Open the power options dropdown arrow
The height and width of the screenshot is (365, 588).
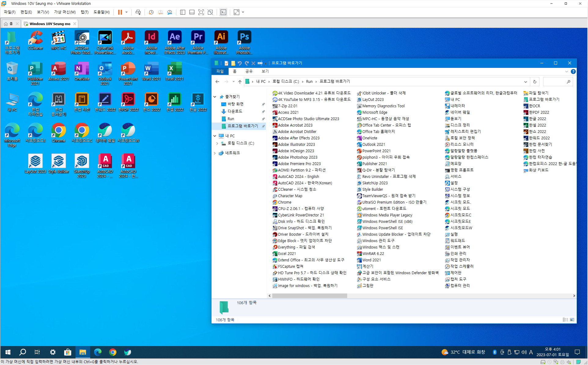(x=127, y=12)
